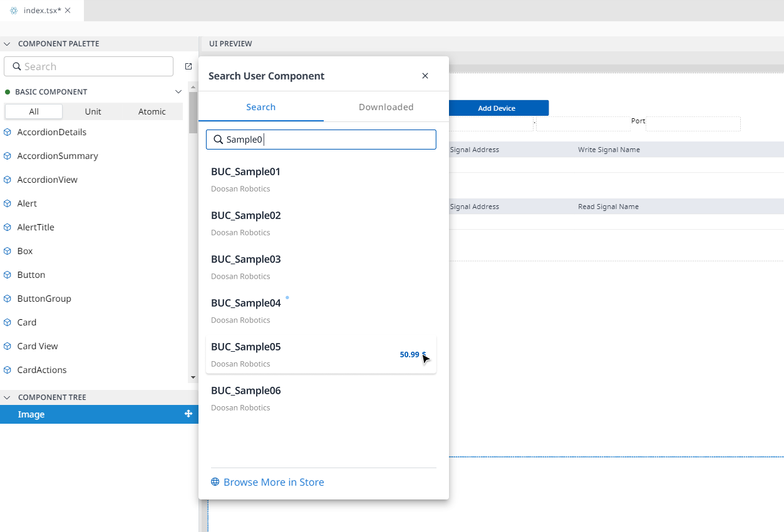
Task: Click the move handle icon on Image row
Action: (x=188, y=414)
